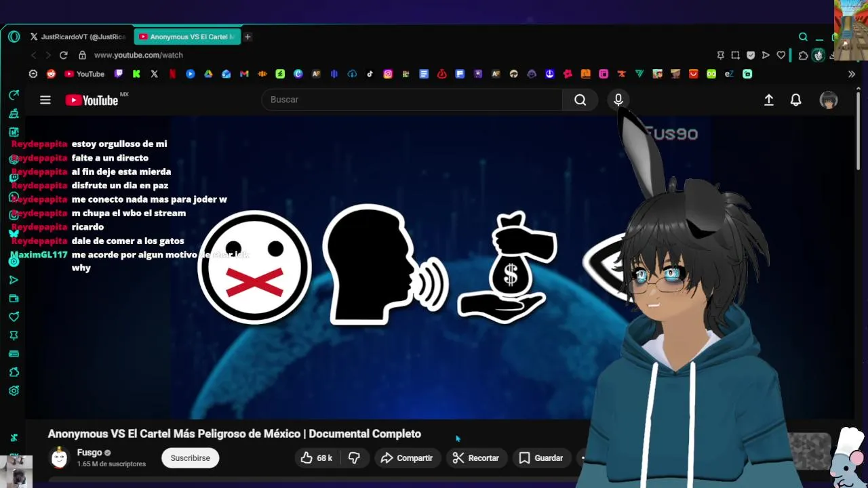Switch to the JustRicardoVT X tab
868x488 pixels.
click(x=78, y=37)
